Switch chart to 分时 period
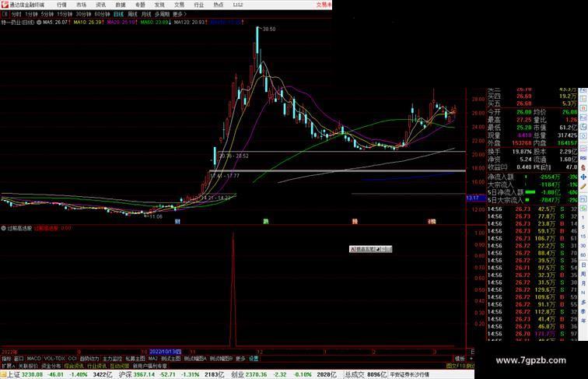 [x=16, y=14]
